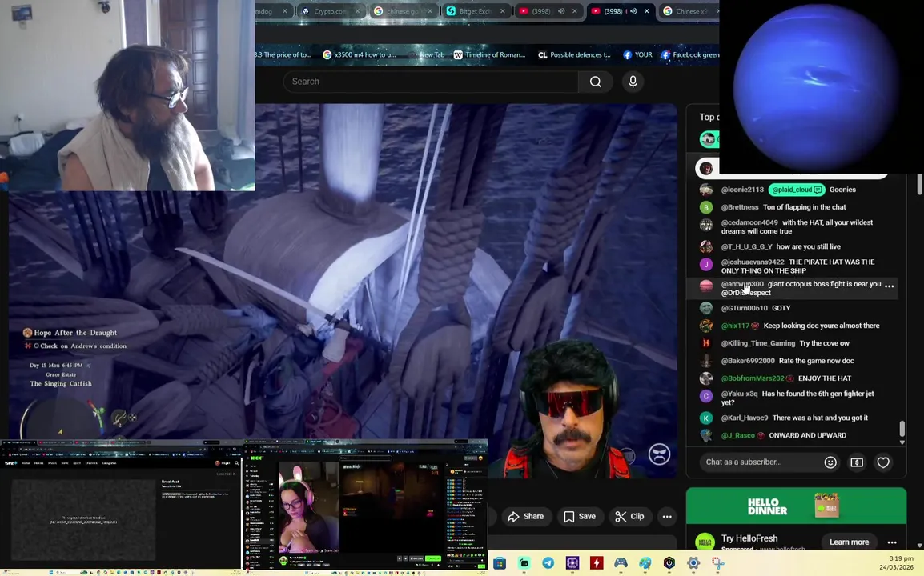Open the game controller taskbar app

pos(621,563)
